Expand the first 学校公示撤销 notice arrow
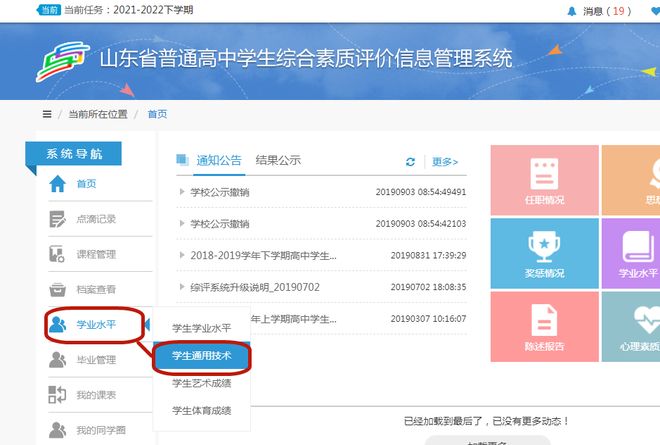Viewport: 660px width, 445px height. tap(182, 192)
